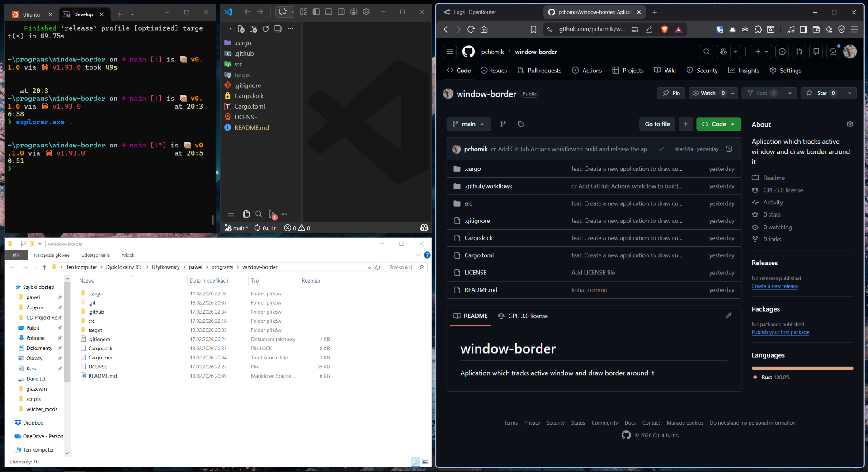Star the window-border repository
Viewport: 868px width, 472px height.
(821, 93)
